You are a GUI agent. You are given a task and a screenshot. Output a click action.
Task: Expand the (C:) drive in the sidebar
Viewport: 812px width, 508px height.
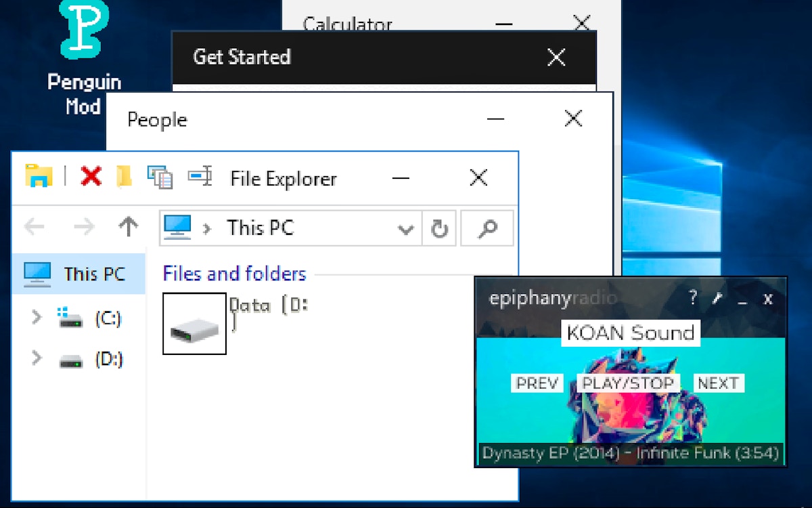[35, 318]
